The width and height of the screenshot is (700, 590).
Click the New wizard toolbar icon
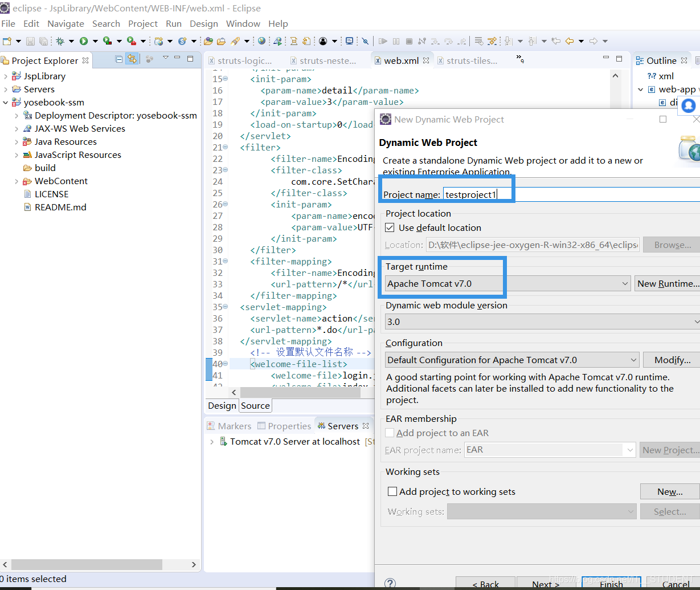point(6,41)
